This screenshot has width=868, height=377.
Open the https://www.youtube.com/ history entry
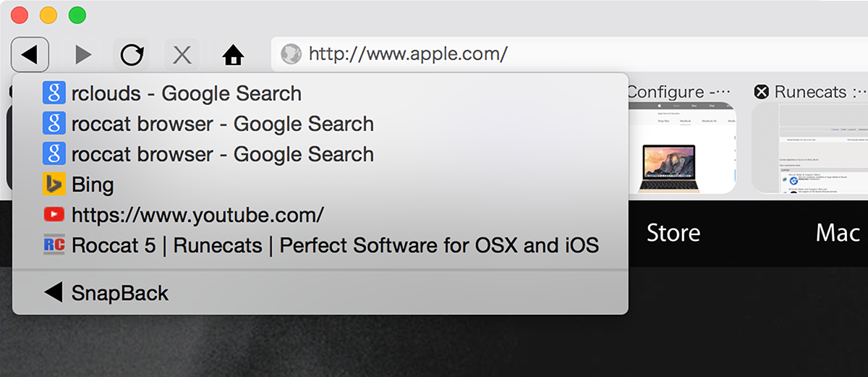[320, 215]
